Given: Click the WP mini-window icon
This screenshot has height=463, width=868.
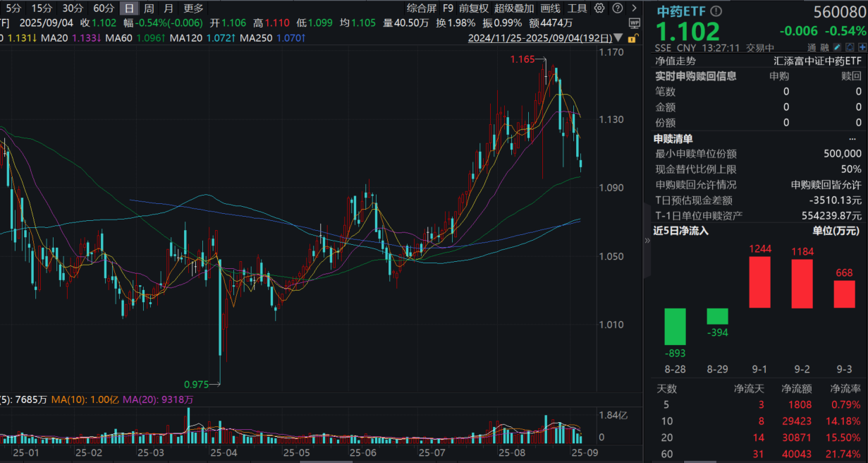Looking at the screenshot, I should 635,22.
